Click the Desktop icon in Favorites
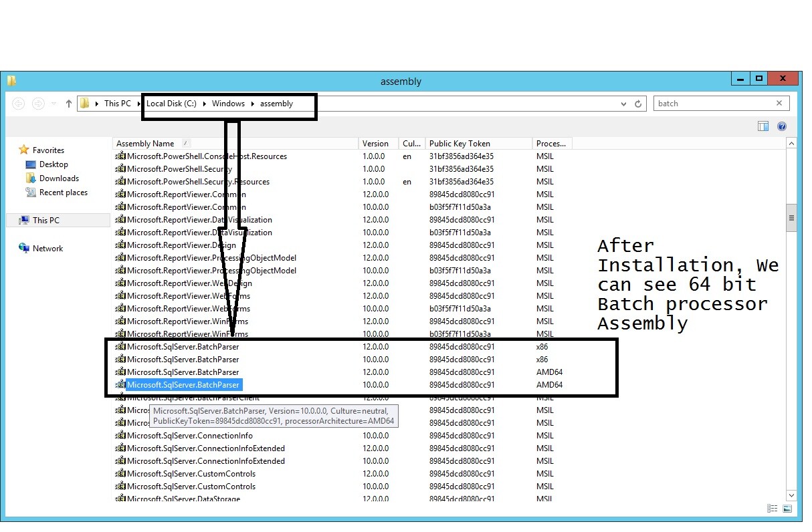The width and height of the screenshot is (812, 532). tap(30, 164)
